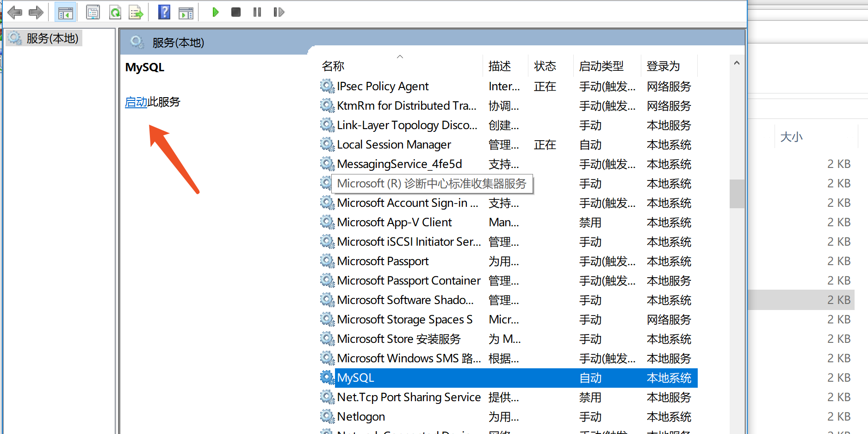Select Microsoft Account Sign-in service name
The image size is (868, 434).
[x=408, y=203]
